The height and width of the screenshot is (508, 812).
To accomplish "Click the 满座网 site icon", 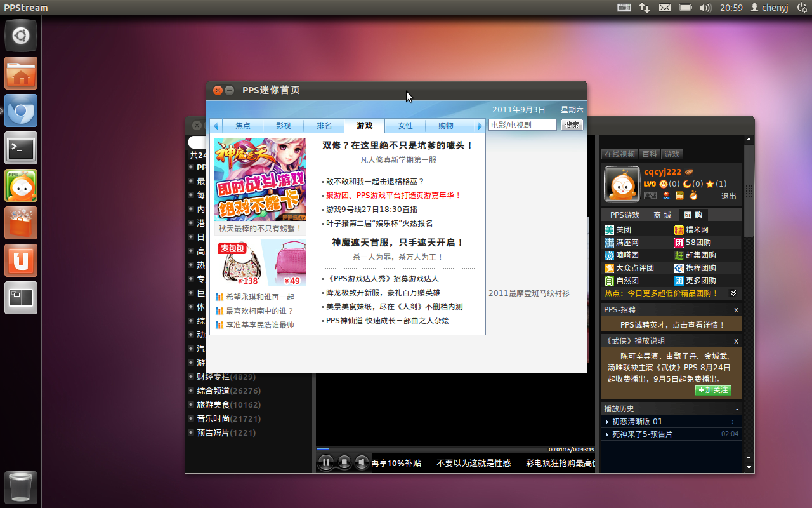I will 609,243.
